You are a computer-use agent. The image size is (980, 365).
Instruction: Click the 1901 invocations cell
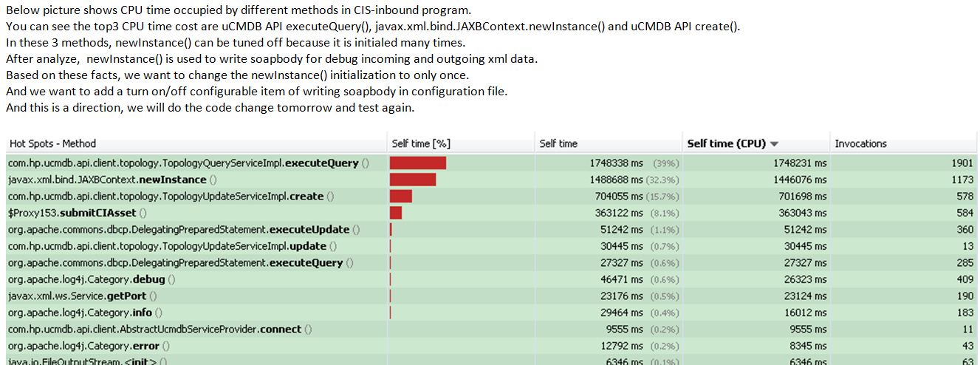click(962, 163)
